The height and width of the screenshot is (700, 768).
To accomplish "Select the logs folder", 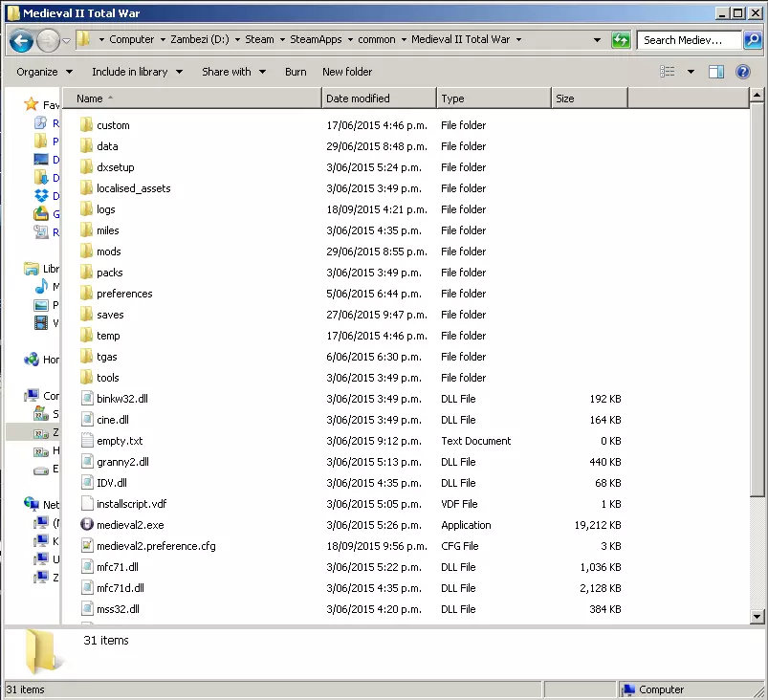I will [x=106, y=209].
